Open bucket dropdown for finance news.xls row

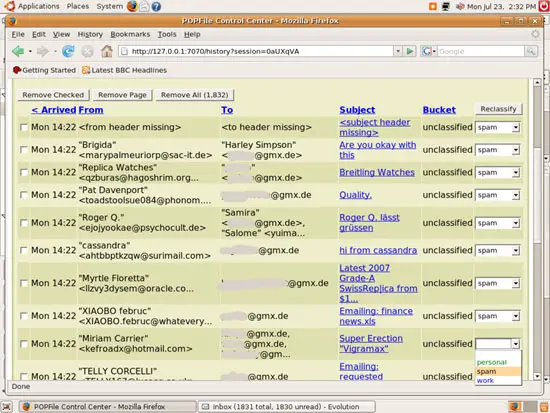(497, 316)
